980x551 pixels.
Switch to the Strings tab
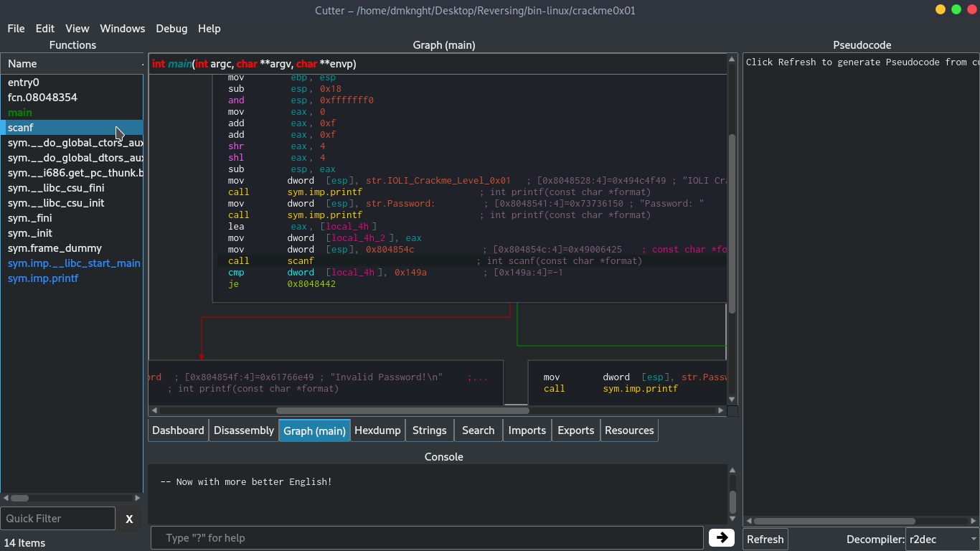429,430
